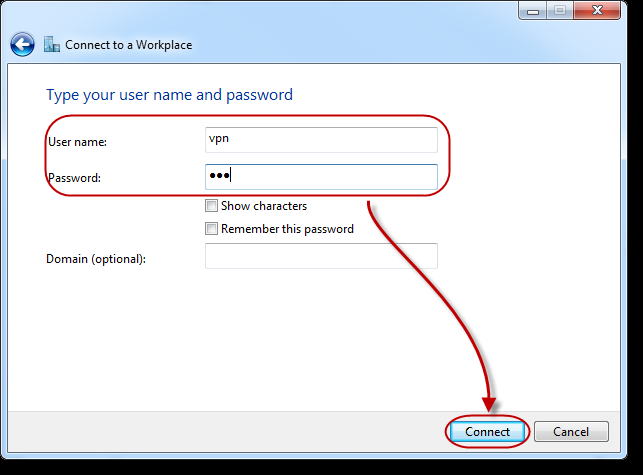Click the Type your user name and password heading
643x475 pixels.
click(169, 95)
